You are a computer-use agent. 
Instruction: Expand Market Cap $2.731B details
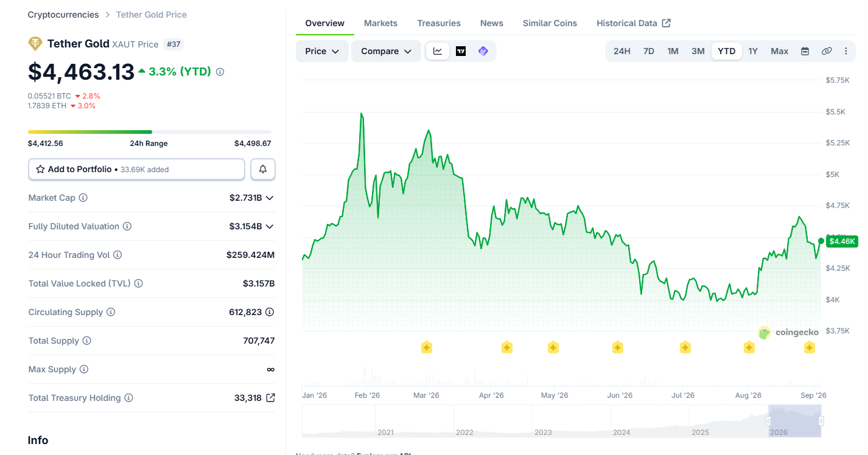coord(270,198)
